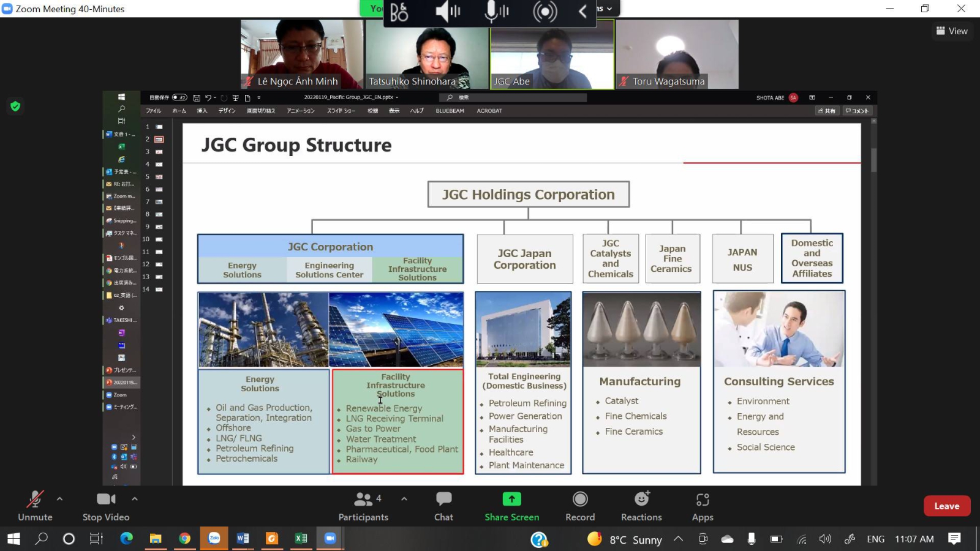The width and height of the screenshot is (980, 551).
Task: Open the Reactions emoji panel
Action: (641, 500)
